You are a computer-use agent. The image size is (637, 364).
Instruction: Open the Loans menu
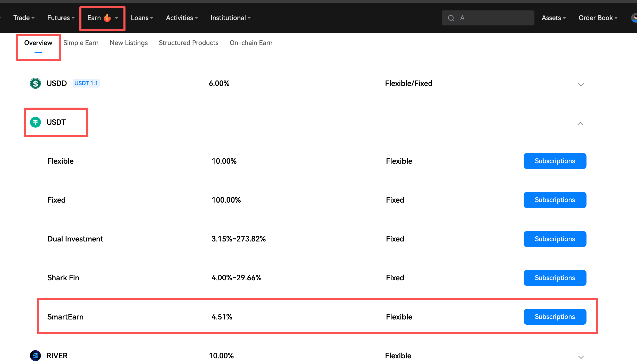(x=142, y=18)
